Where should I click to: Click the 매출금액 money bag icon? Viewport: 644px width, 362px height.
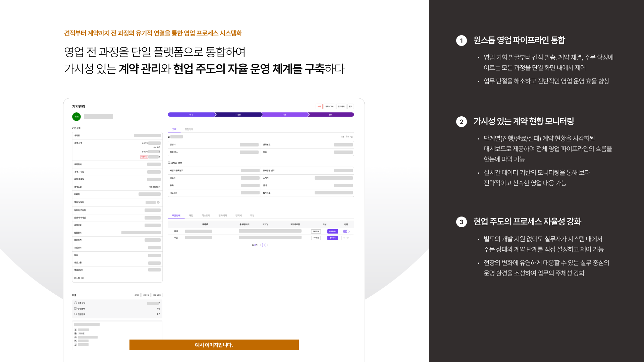[75, 303]
